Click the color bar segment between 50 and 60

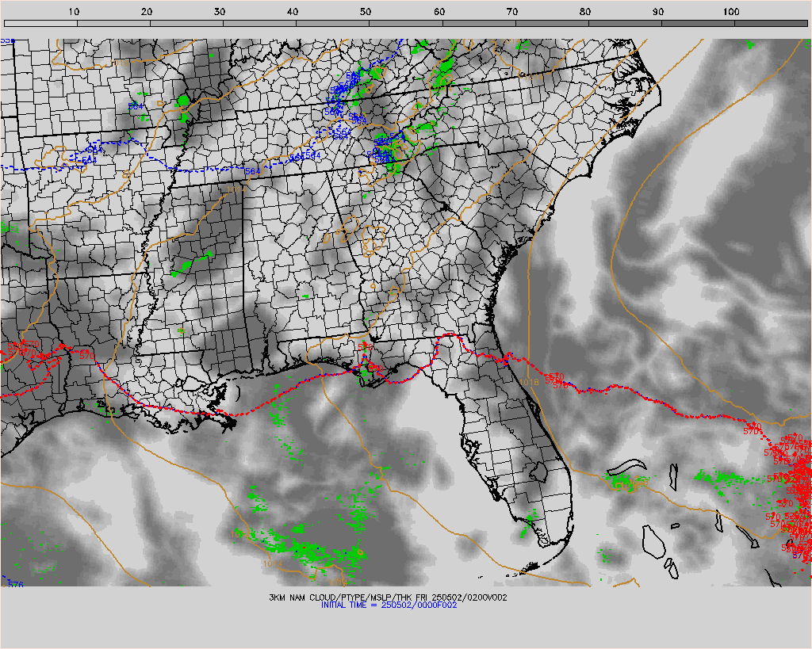(406, 23)
